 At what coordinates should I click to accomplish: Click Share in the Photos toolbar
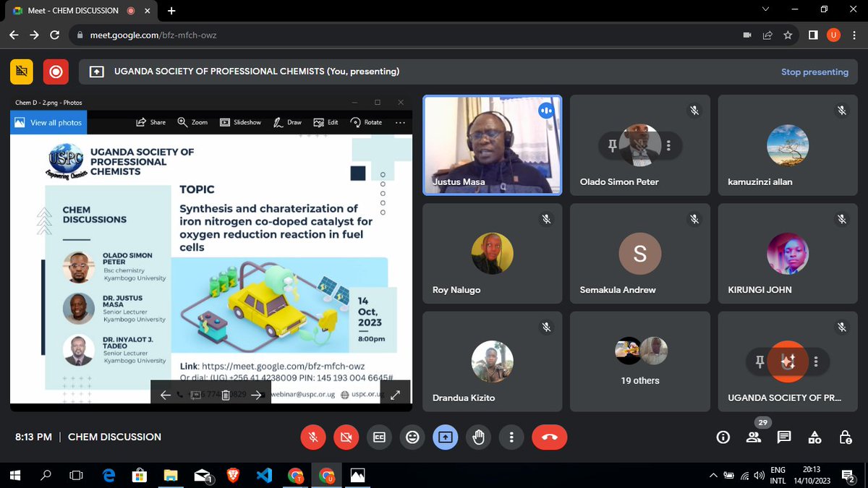pyautogui.click(x=151, y=122)
